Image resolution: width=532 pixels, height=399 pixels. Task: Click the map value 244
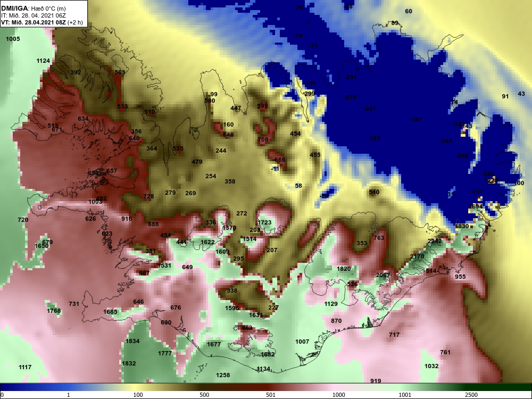221,151
